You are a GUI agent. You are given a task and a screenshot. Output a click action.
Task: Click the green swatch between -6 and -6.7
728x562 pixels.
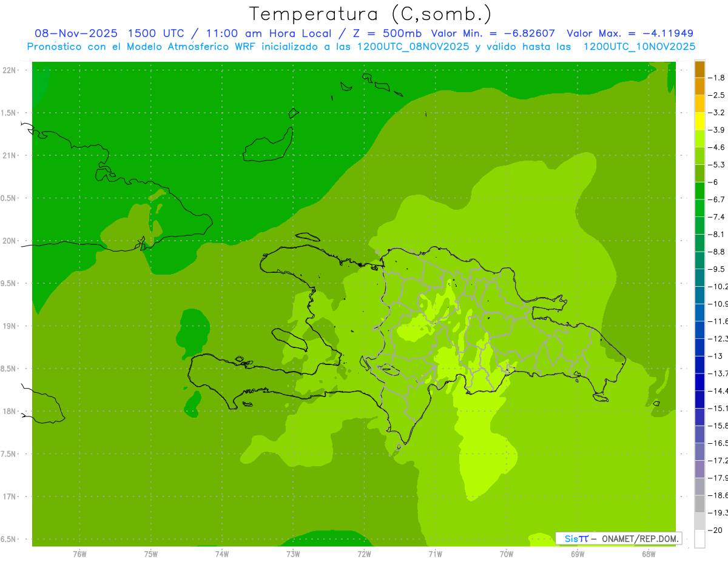pos(699,190)
